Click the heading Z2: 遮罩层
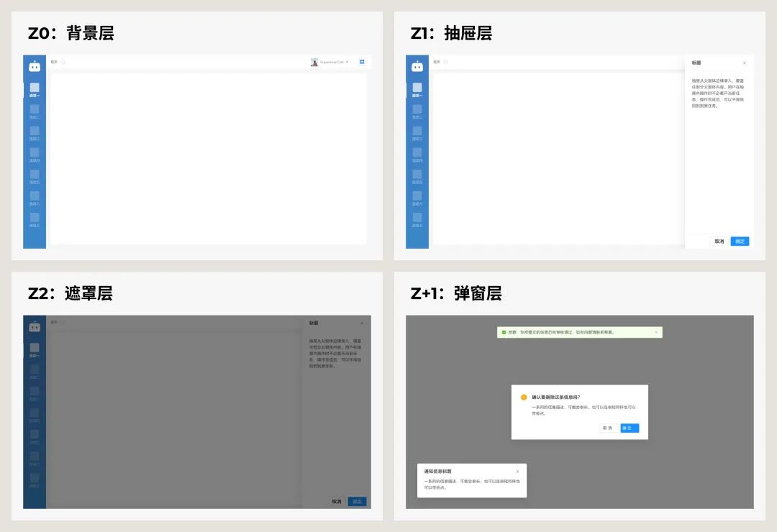Screen dimensions: 777x532 point(71,293)
